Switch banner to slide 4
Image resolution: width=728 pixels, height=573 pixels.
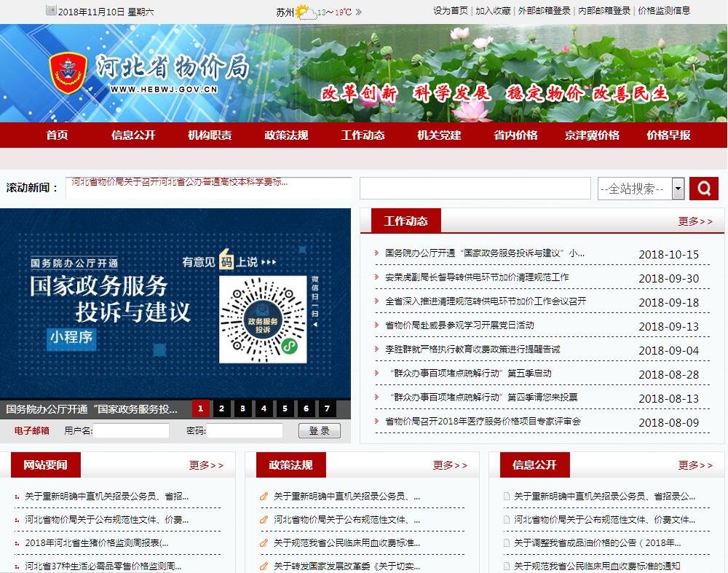[x=264, y=408]
